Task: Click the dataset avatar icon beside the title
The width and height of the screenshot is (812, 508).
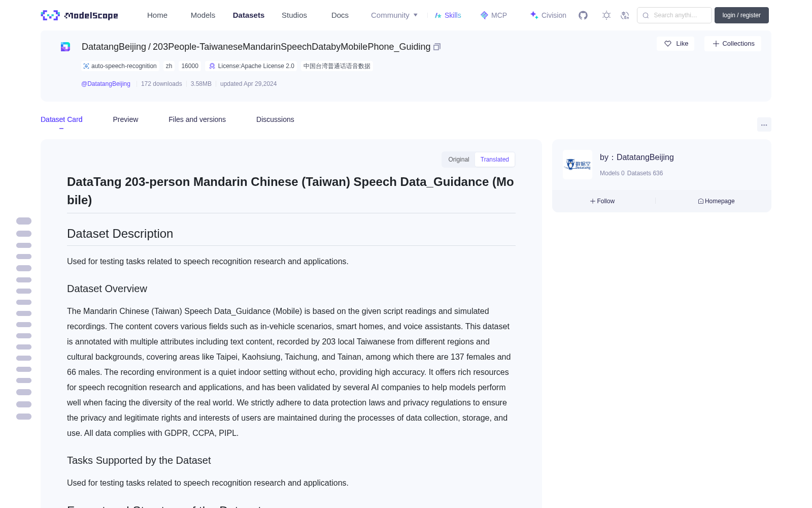Action: pyautogui.click(x=65, y=47)
